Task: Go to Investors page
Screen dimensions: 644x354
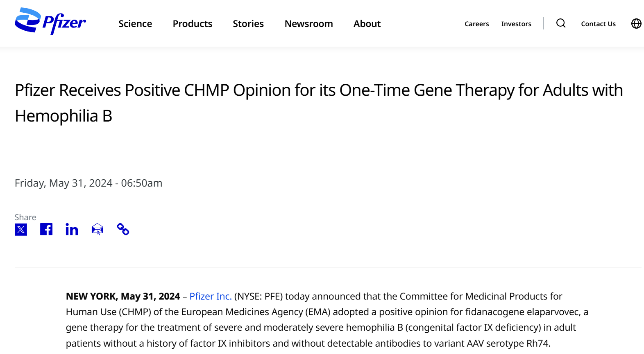Action: pyautogui.click(x=516, y=24)
